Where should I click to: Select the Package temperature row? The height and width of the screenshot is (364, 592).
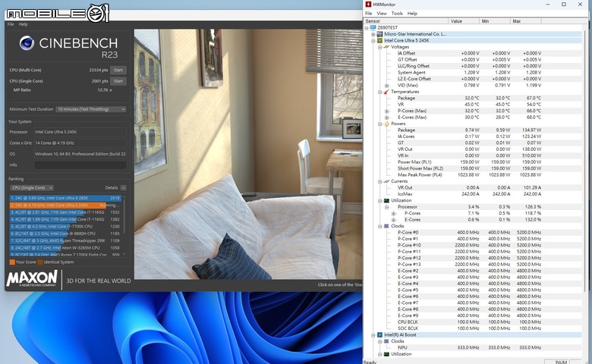point(469,98)
